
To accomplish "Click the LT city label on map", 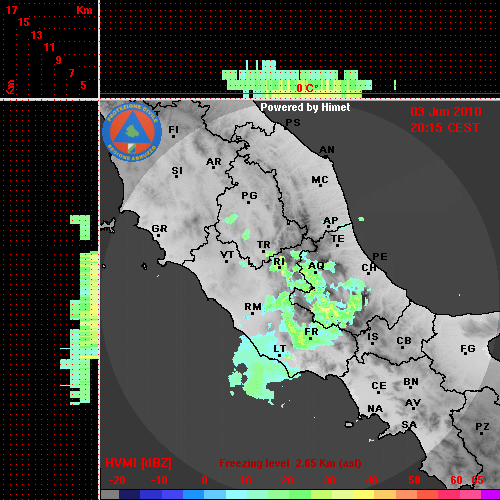I will 280,349.
